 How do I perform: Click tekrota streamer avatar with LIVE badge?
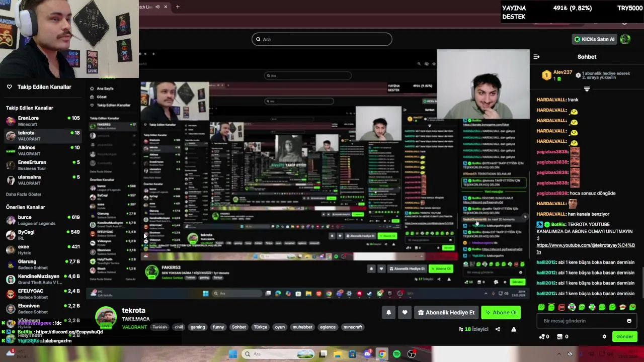click(x=106, y=317)
